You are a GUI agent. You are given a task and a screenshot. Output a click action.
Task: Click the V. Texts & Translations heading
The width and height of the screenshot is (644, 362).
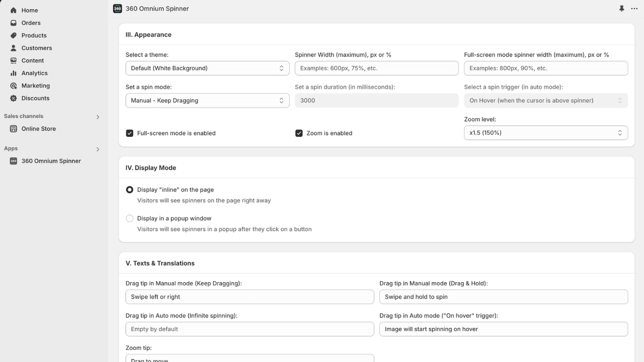[x=160, y=263]
